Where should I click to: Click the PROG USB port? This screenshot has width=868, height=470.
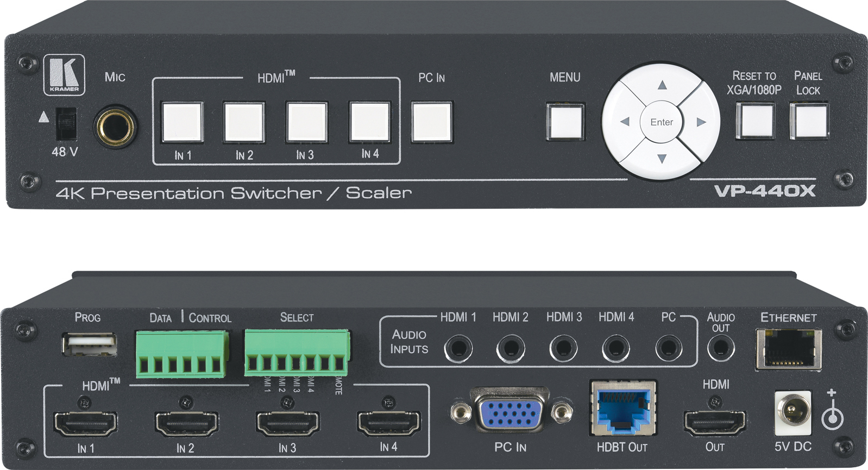[90, 345]
